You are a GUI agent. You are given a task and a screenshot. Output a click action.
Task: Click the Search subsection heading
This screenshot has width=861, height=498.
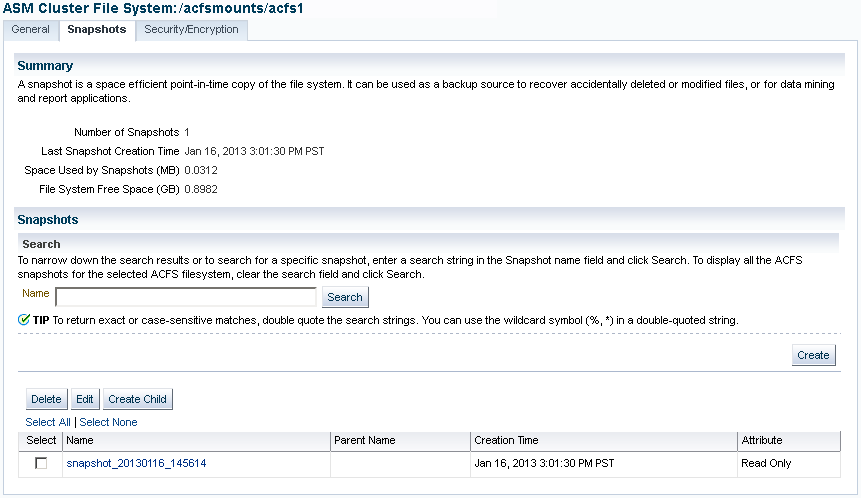pos(41,244)
